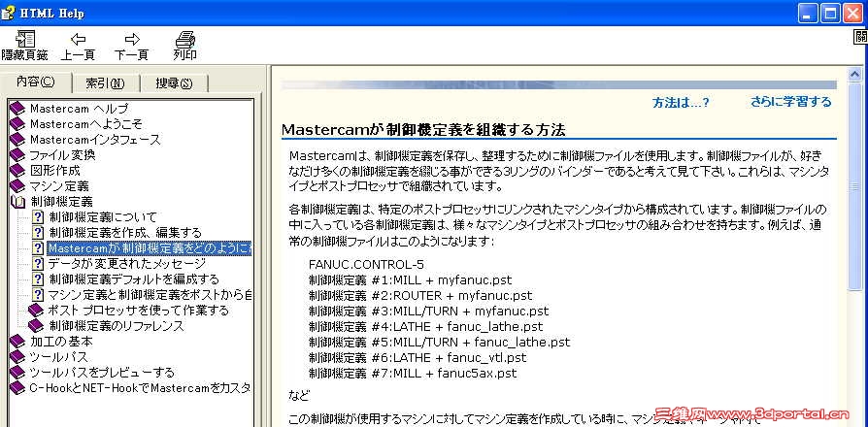This screenshot has width=868, height=427.
Task: Open the 加工の基本 book icon
Action: pos(17,341)
